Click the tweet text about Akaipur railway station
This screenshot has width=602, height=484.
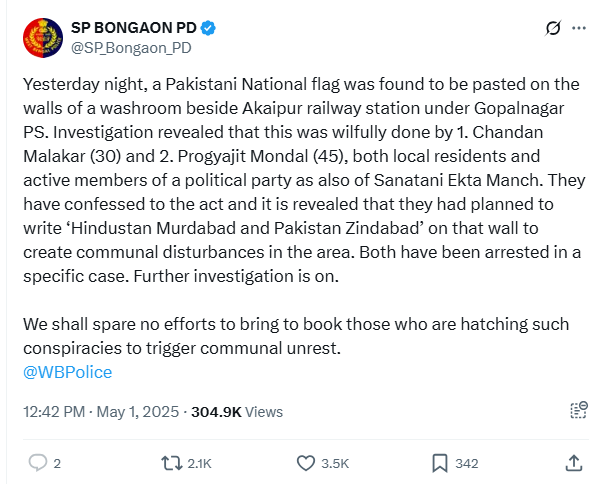304,180
